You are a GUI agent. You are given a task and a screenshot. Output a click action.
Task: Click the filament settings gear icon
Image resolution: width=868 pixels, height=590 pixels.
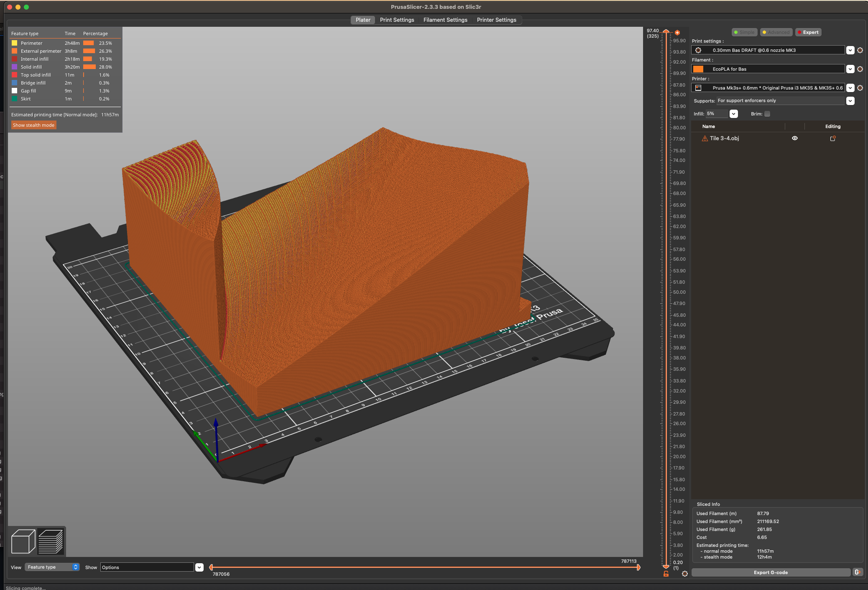coord(860,69)
